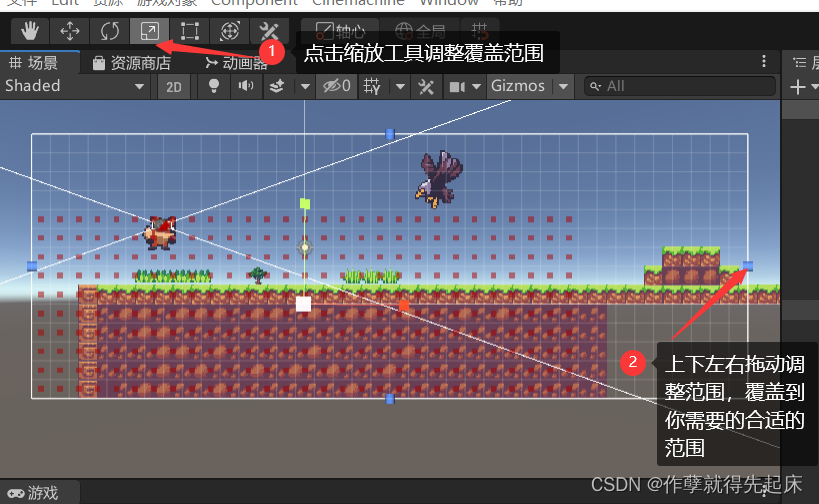Click the circular pivot gizmo on green axis
This screenshot has width=819, height=504.
click(305, 248)
